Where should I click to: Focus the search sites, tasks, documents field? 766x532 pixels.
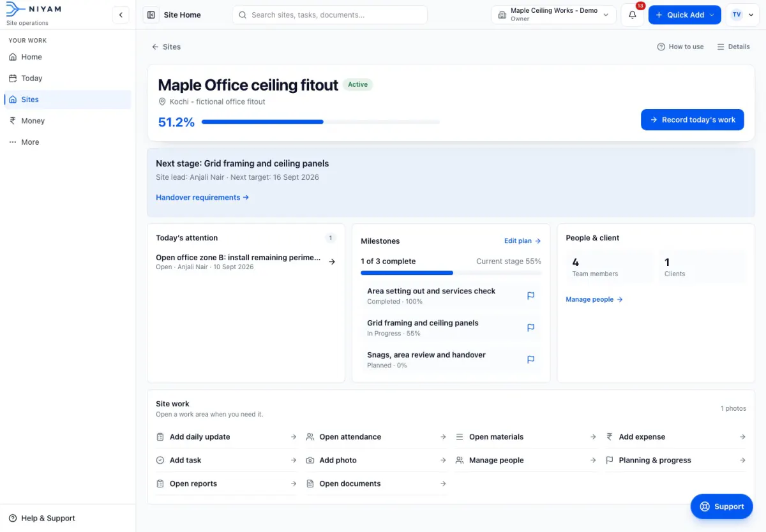point(329,15)
